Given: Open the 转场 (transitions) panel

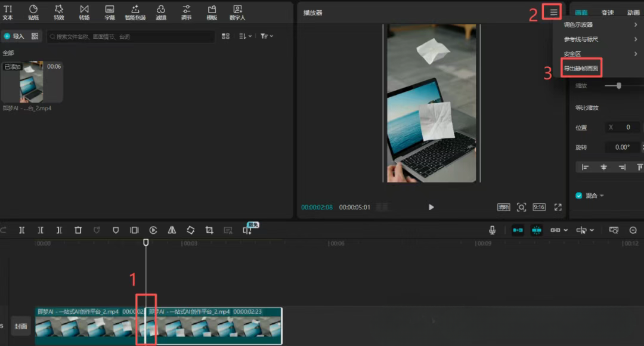Looking at the screenshot, I should [84, 12].
